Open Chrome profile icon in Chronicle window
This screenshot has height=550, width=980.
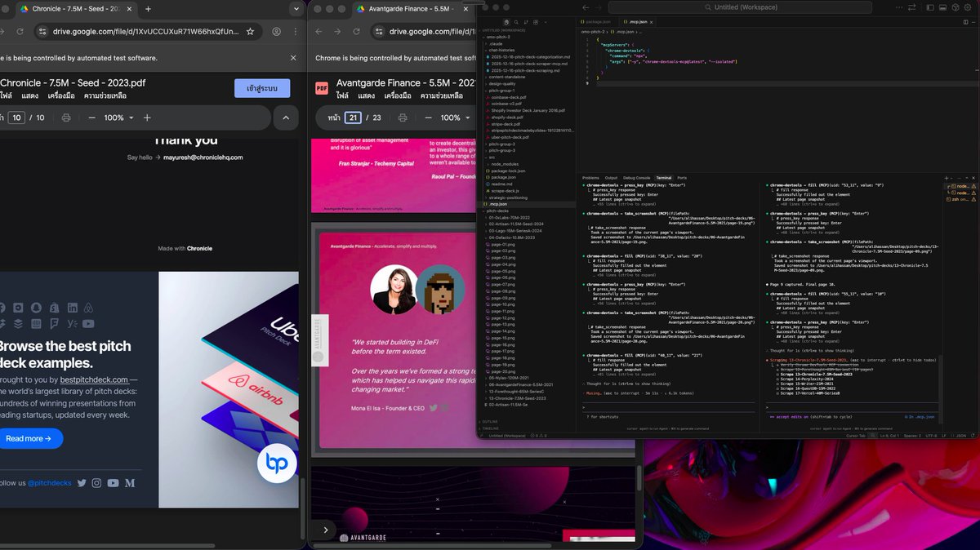click(277, 32)
